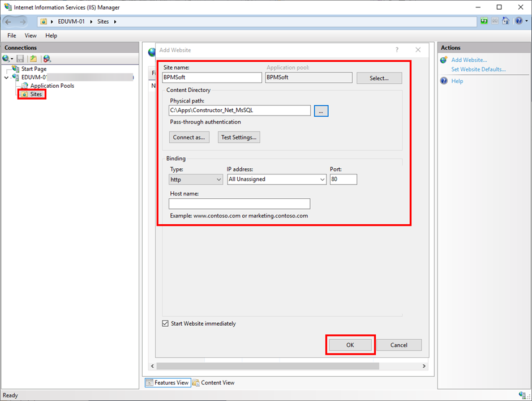Click the Set Website Defaults... link

[x=478, y=69]
